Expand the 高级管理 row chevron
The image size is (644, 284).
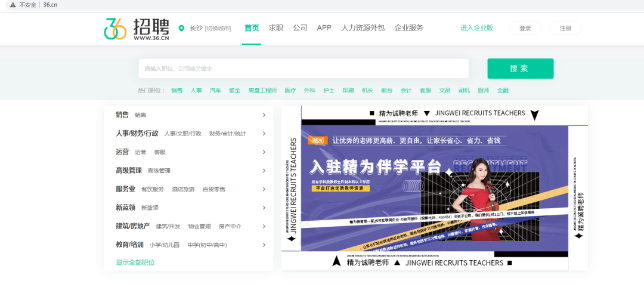point(264,171)
